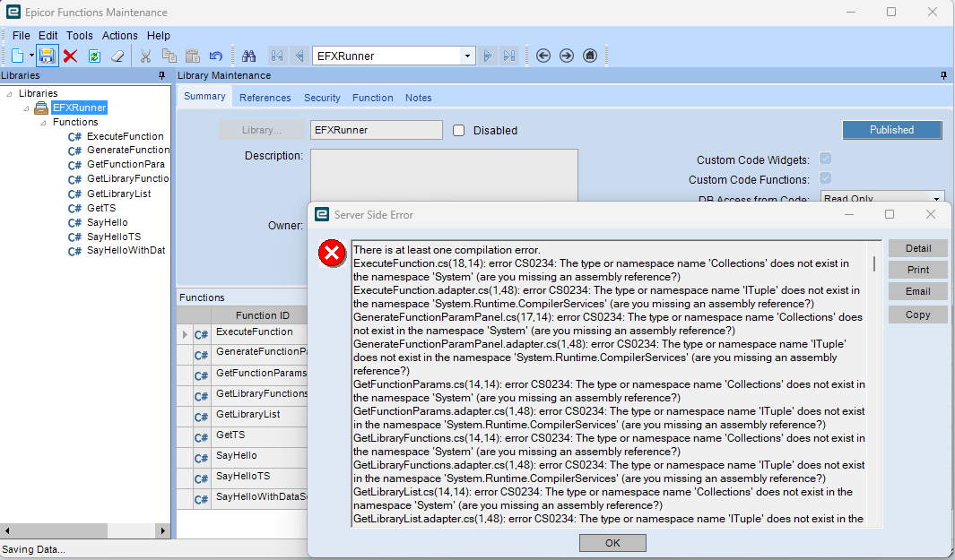Collapse the Libraries root tree node

9,94
